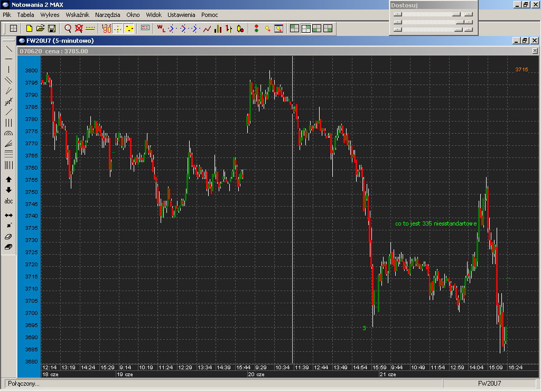Click the magnifying glass zoom icon
The height and width of the screenshot is (392, 541).
pos(68,29)
